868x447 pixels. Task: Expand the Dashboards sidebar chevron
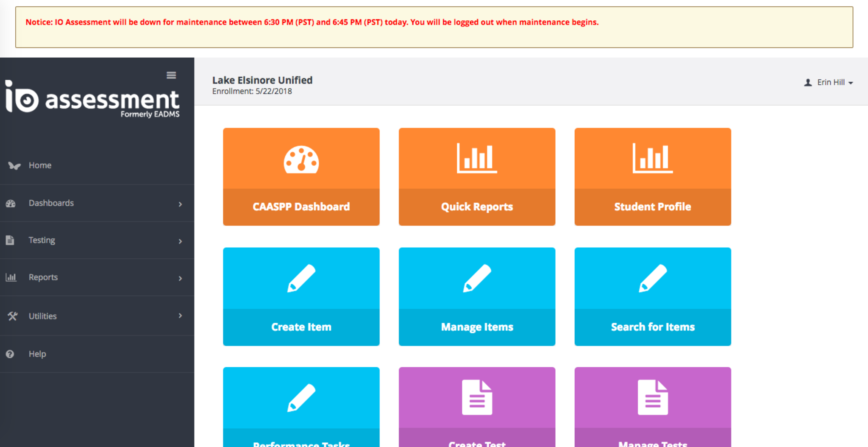coord(180,204)
